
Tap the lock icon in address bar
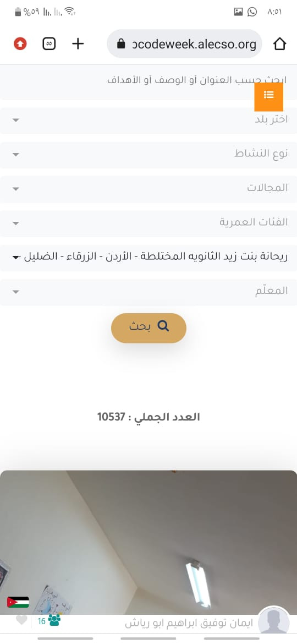(x=120, y=43)
